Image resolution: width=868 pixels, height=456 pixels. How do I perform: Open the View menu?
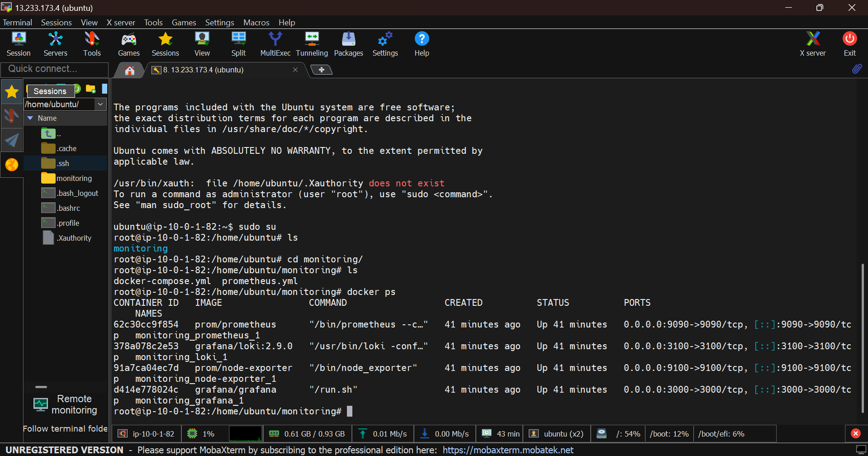[89, 22]
